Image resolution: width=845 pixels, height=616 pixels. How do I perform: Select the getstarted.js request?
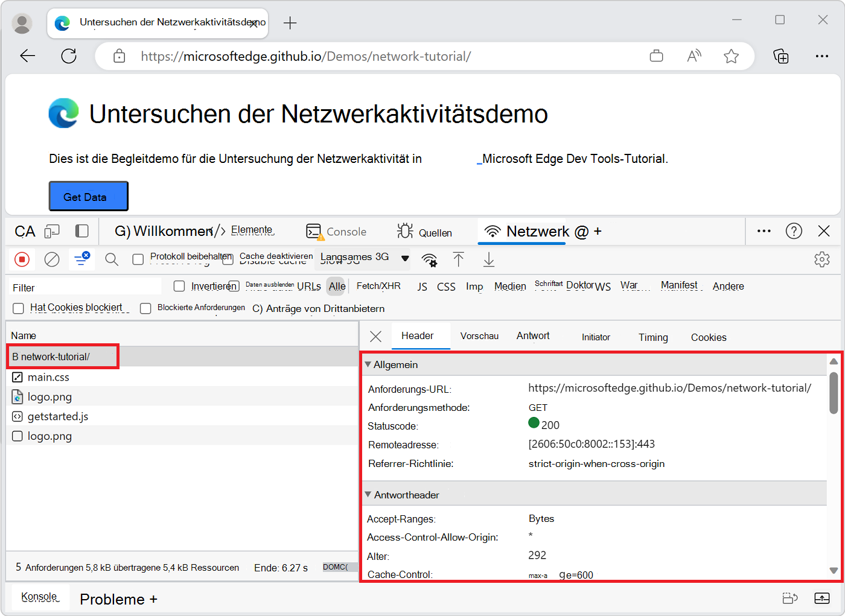pos(58,416)
